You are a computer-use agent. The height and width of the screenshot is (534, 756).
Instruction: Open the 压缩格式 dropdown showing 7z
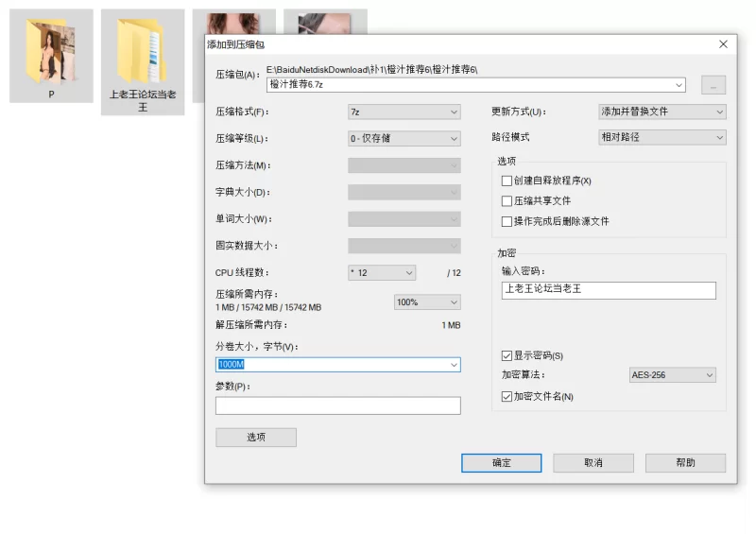click(404, 112)
